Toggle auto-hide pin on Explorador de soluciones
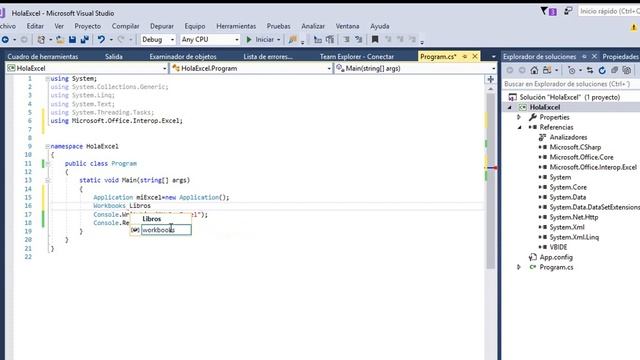Screen dimensions: 640x360 584,56
